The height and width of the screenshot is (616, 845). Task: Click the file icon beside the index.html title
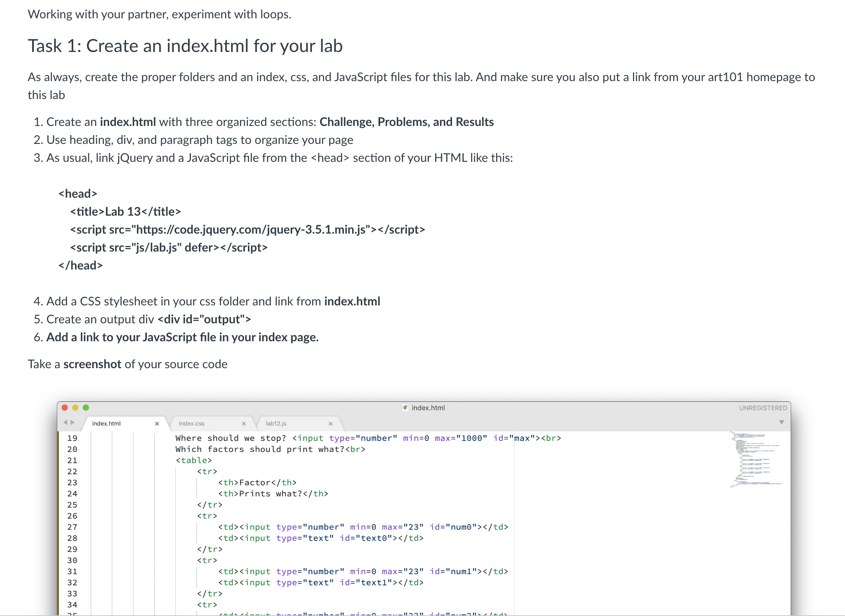click(405, 407)
